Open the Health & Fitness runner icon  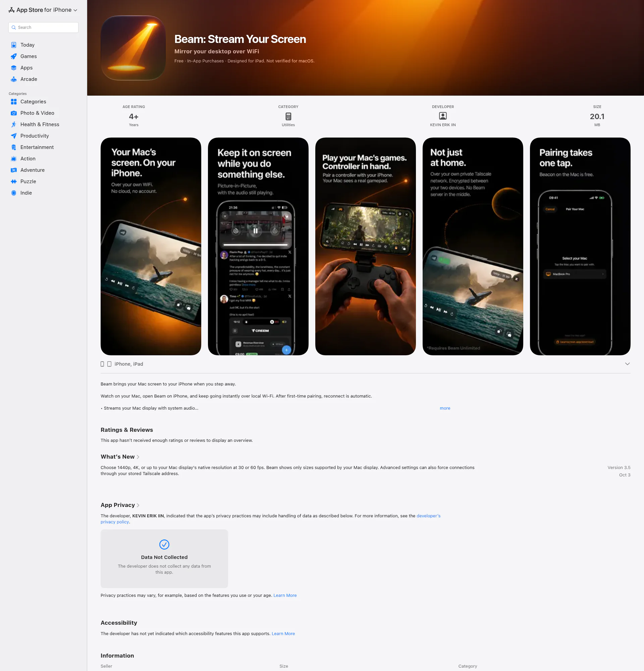tap(14, 124)
